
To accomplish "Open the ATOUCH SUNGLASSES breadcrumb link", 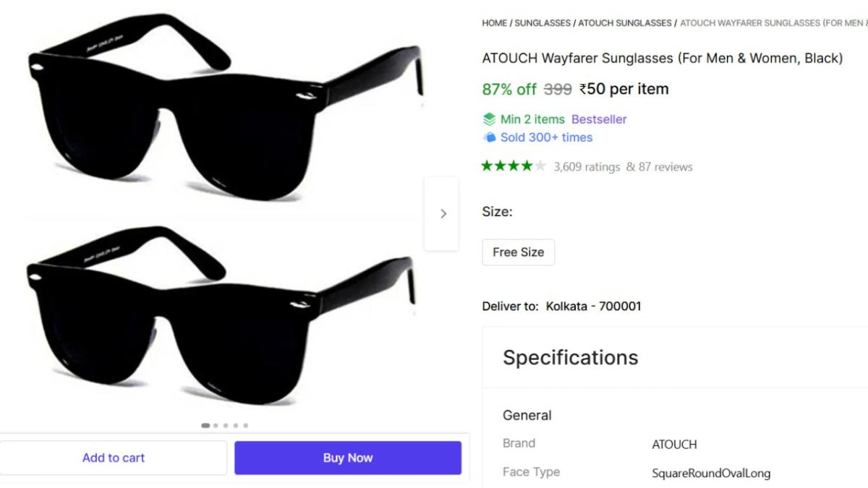I will (x=625, y=23).
